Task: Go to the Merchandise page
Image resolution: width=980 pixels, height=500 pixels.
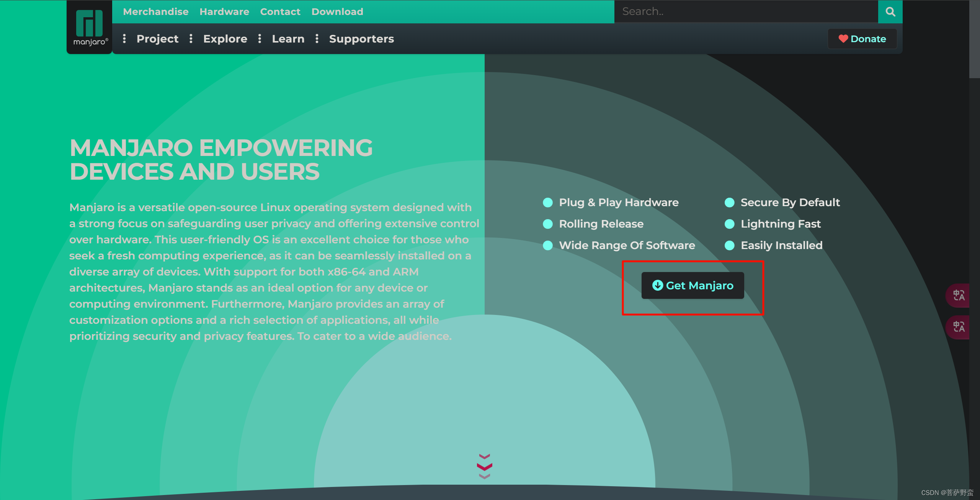Action: click(155, 11)
